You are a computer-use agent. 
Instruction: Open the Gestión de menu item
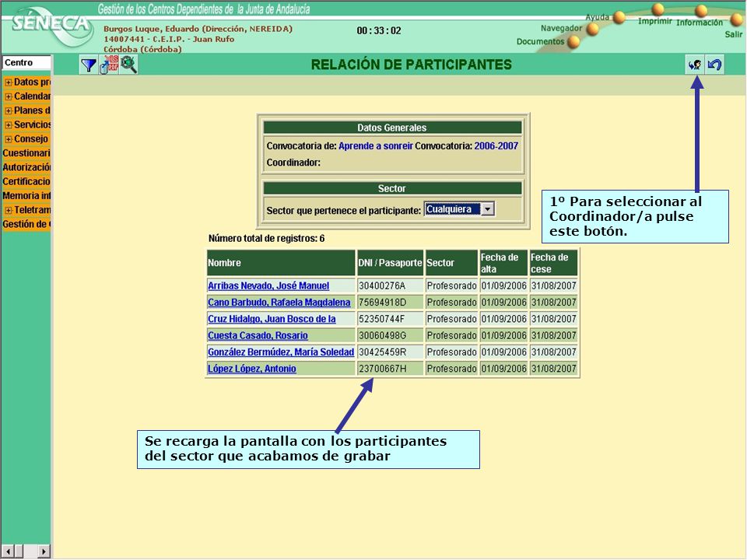pyautogui.click(x=26, y=224)
